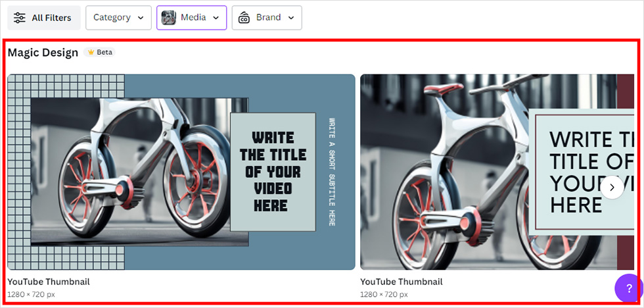Click the Brand kit icon
This screenshot has height=308, width=644.
coord(244,18)
